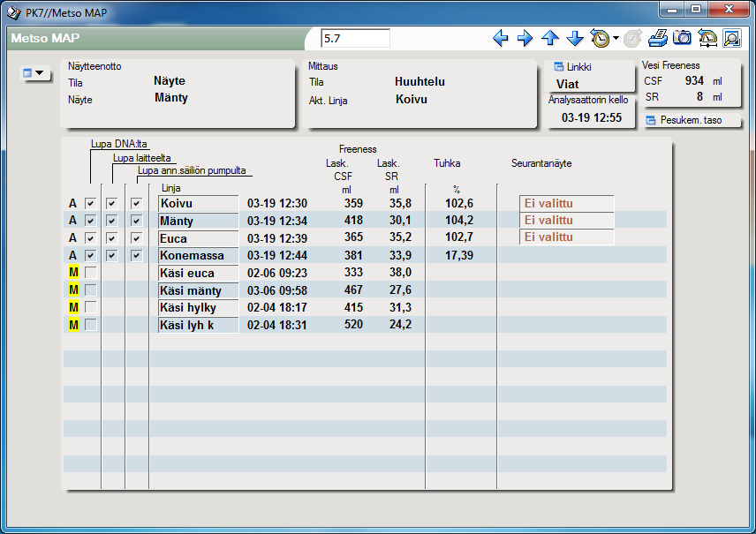Click the yellow M mode marker for Käsi euca

point(73,273)
